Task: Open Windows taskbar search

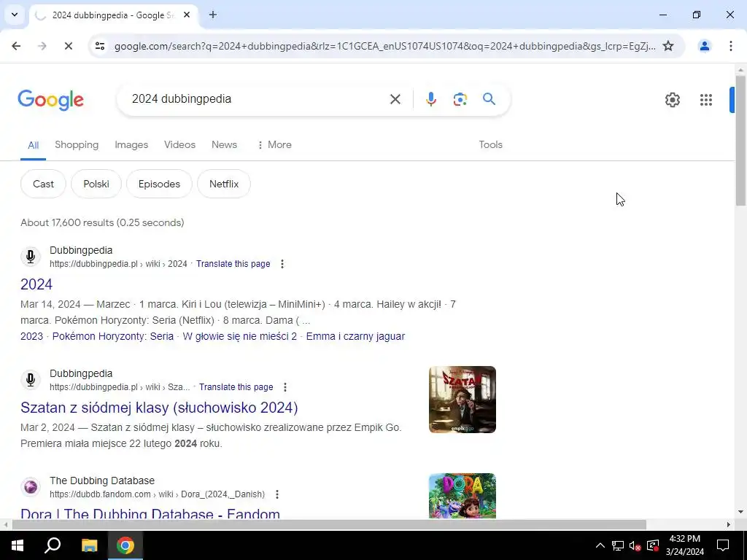Action: 53,545
